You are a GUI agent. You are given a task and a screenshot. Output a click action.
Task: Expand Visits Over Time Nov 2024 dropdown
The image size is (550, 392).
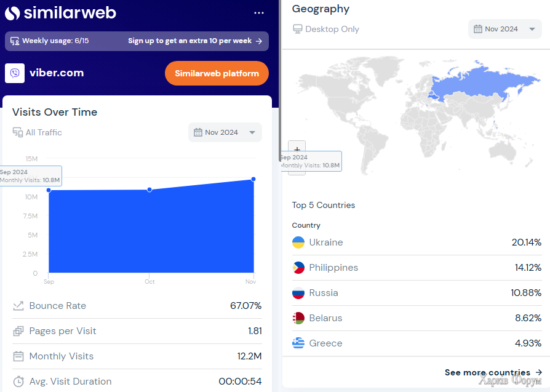pyautogui.click(x=225, y=132)
